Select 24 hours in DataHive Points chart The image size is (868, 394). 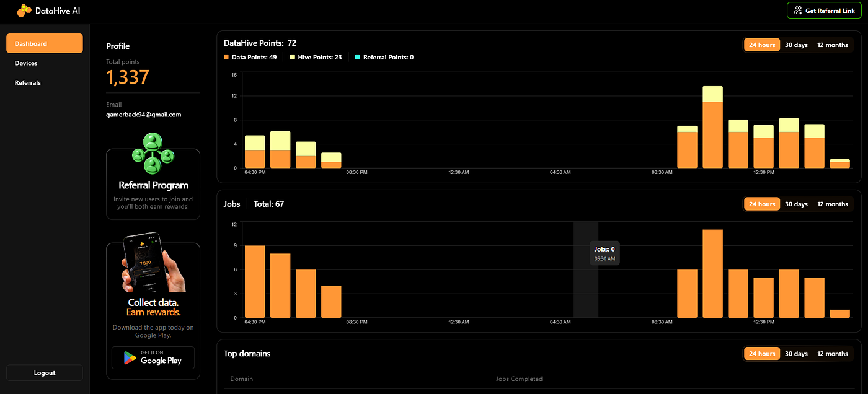click(762, 45)
